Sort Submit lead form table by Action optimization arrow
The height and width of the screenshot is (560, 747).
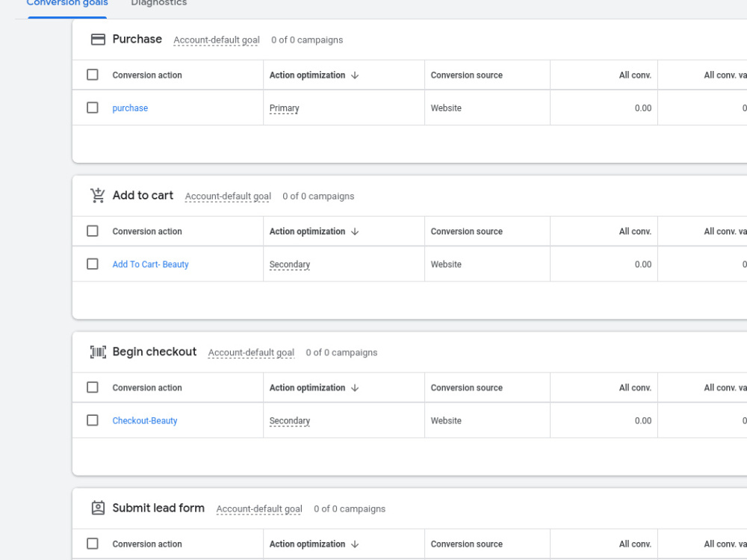pyautogui.click(x=355, y=544)
